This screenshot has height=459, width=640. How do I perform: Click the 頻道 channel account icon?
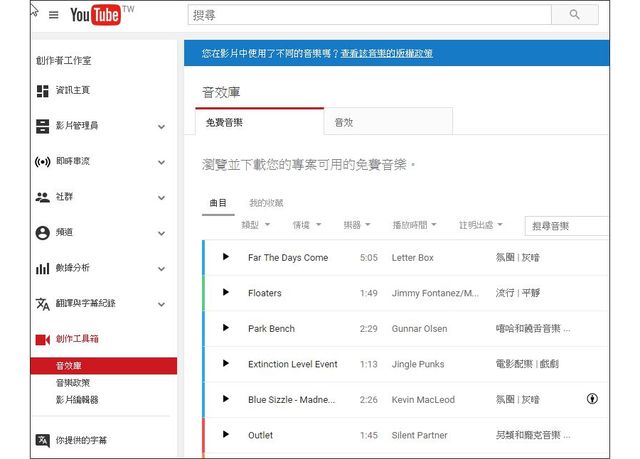[x=42, y=233]
